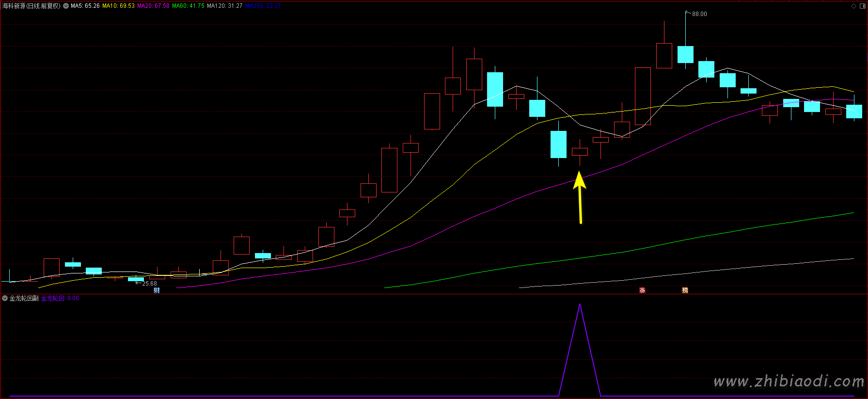Click the yellow upward arrow annotation
Viewport: 868px width, 399px height.
tap(580, 196)
